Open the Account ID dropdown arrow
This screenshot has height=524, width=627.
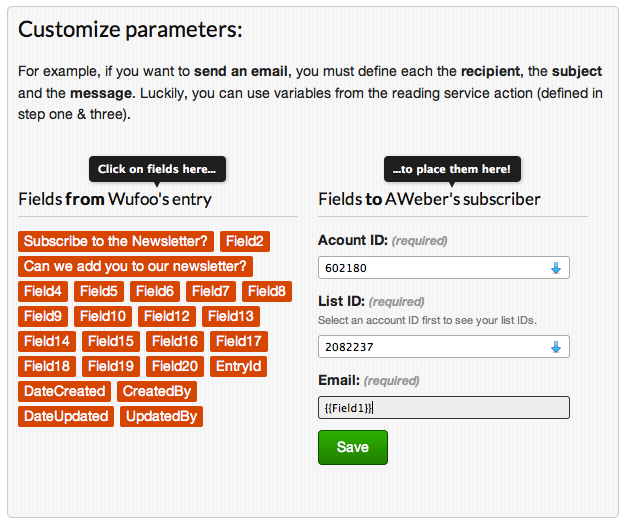pos(557,268)
